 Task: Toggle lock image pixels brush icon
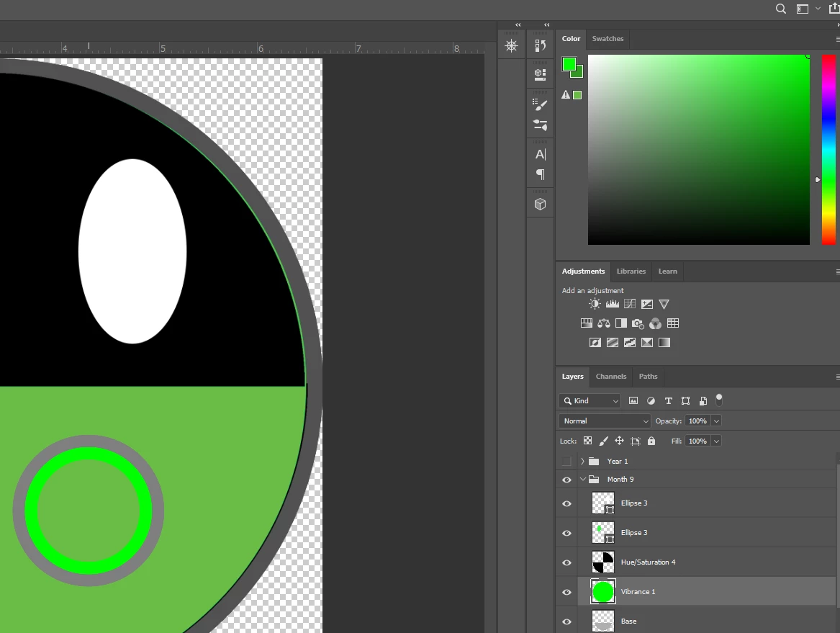point(603,441)
